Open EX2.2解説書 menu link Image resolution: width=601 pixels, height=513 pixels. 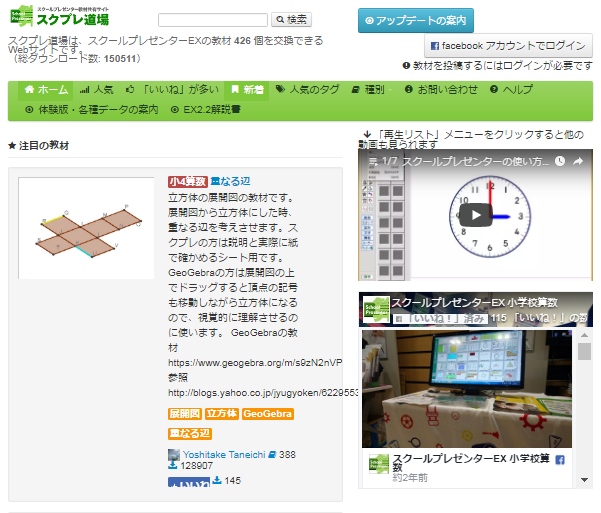coord(205,110)
